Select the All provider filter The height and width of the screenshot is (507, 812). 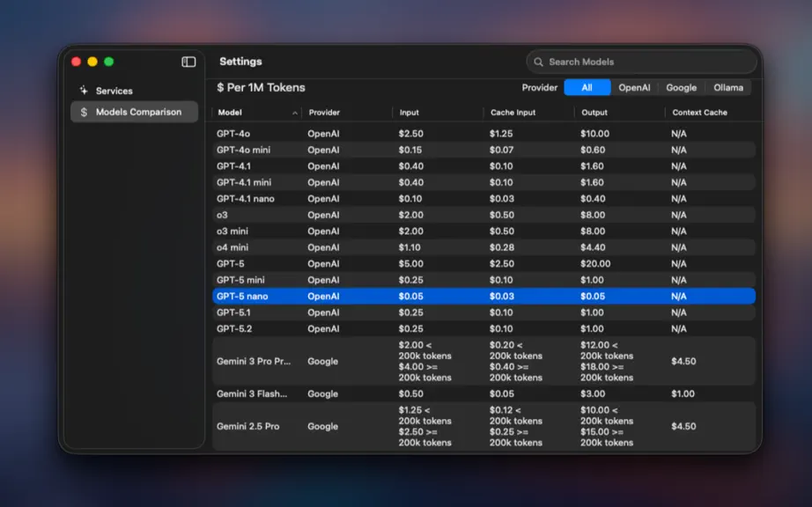587,87
